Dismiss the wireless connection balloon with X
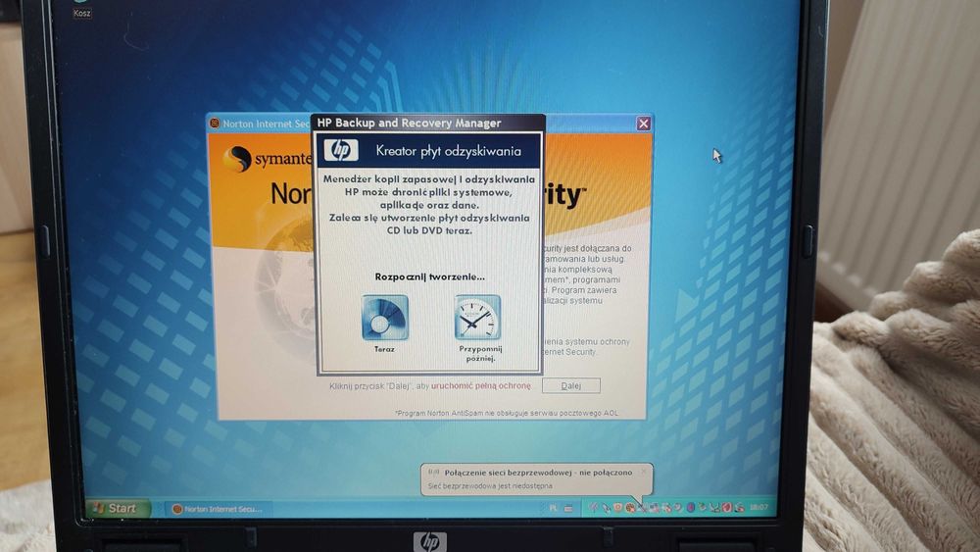The height and width of the screenshot is (552, 980). pyautogui.click(x=644, y=472)
